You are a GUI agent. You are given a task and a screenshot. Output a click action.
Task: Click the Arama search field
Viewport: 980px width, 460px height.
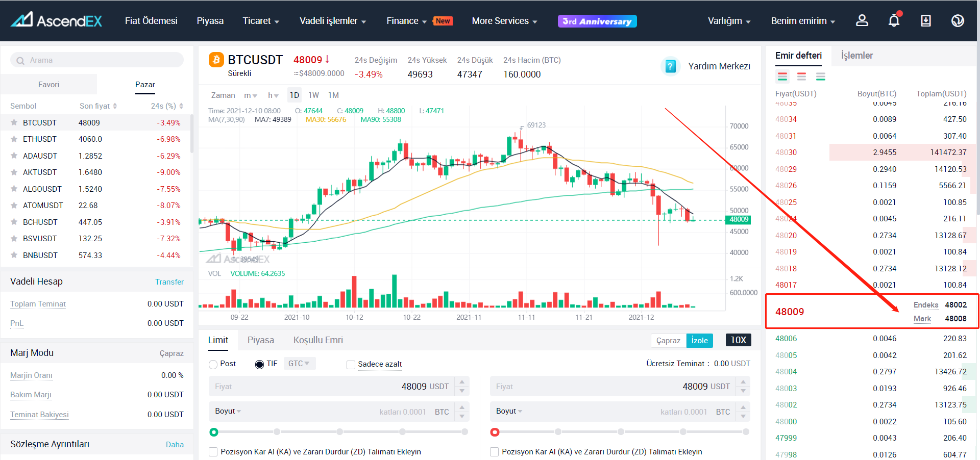coord(97,60)
